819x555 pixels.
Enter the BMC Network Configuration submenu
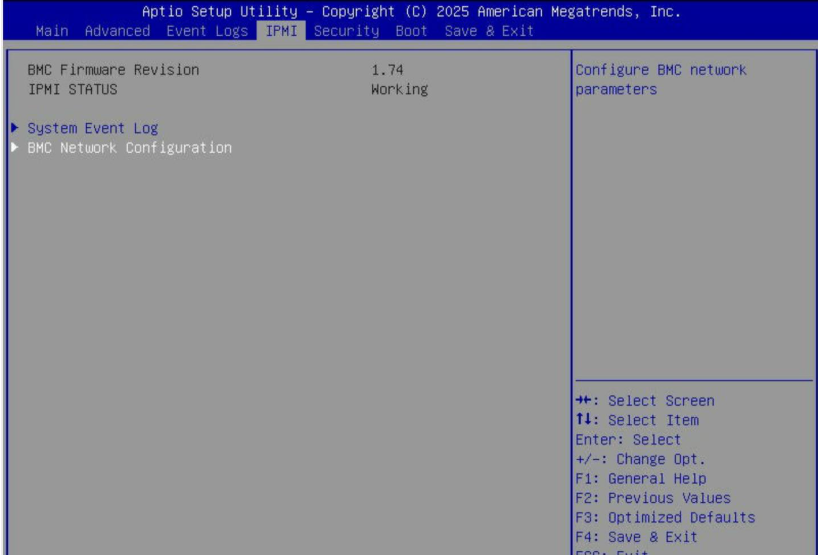[129, 148]
